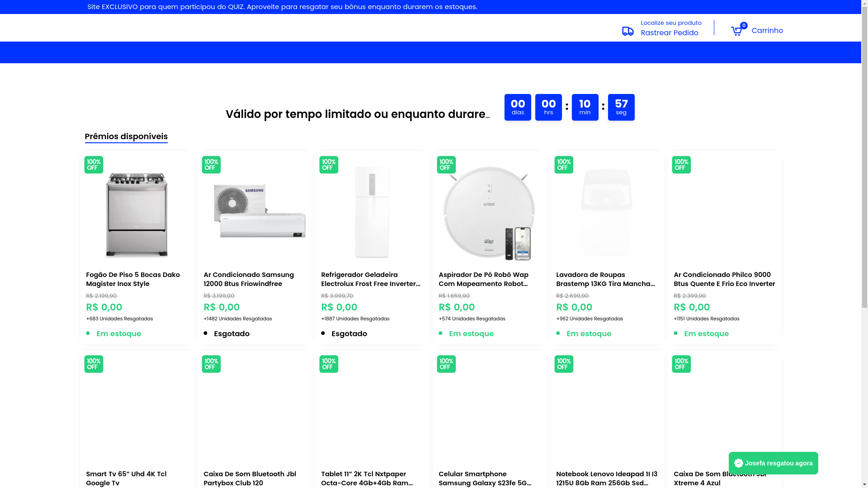Click the 100% OFF badge on Electrolux refrigerator
Screen dimensions: 868x488
tap(329, 165)
